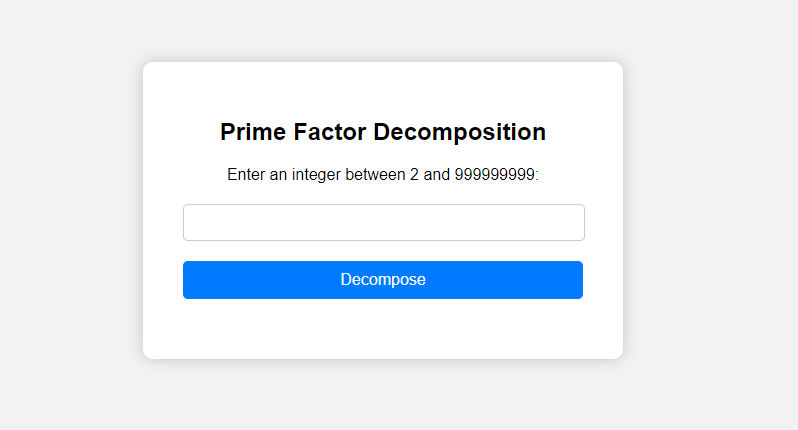The width and height of the screenshot is (798, 430).
Task: Click the 'Enter an integer' instruction label
Action: tap(383, 175)
